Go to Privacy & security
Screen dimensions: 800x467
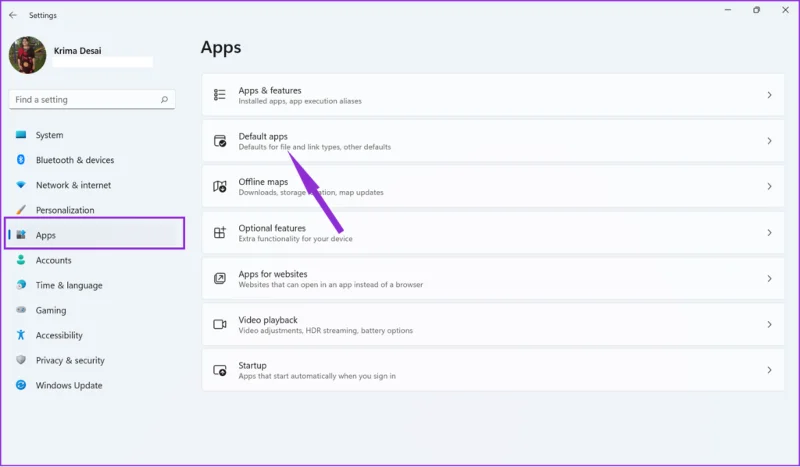click(70, 360)
